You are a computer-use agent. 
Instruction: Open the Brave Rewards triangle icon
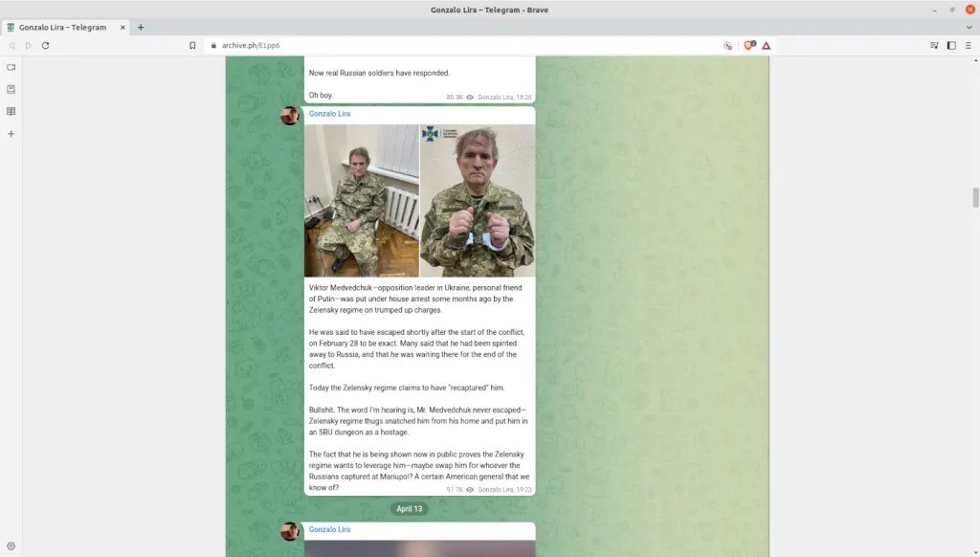point(767,45)
